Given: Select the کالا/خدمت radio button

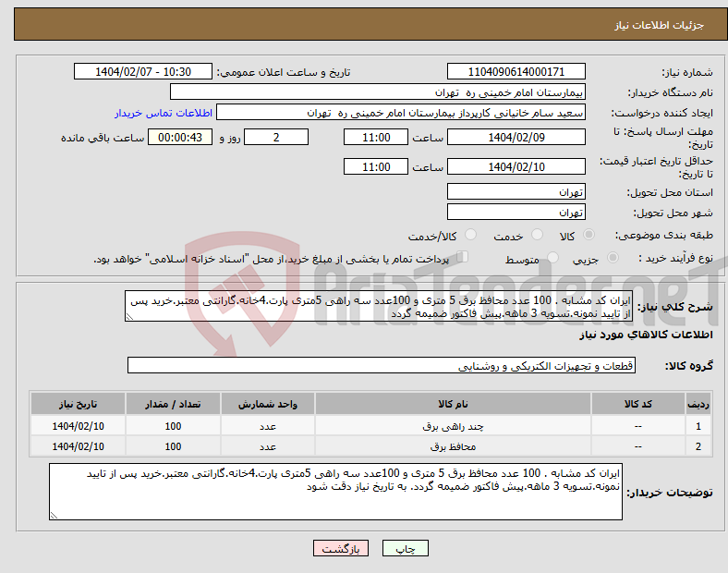Looking at the screenshot, I should [470, 235].
